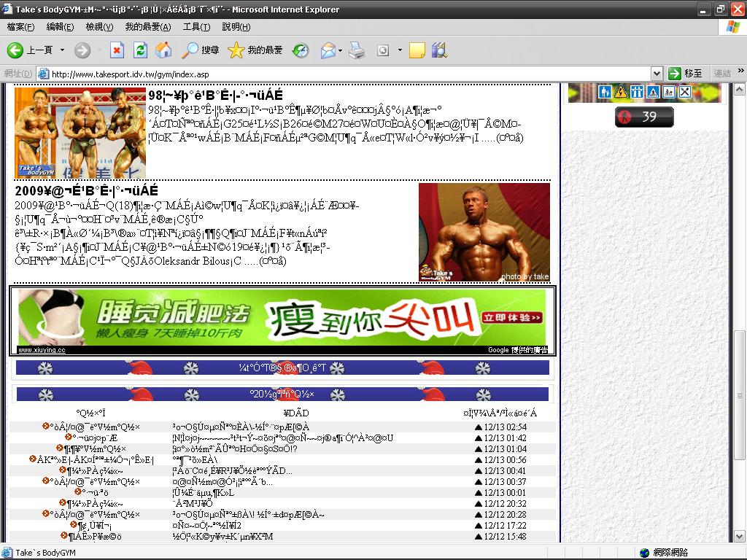Expand the dropdown after the grey toolbar icon
Viewport: 747px width, 560px height.
click(400, 50)
